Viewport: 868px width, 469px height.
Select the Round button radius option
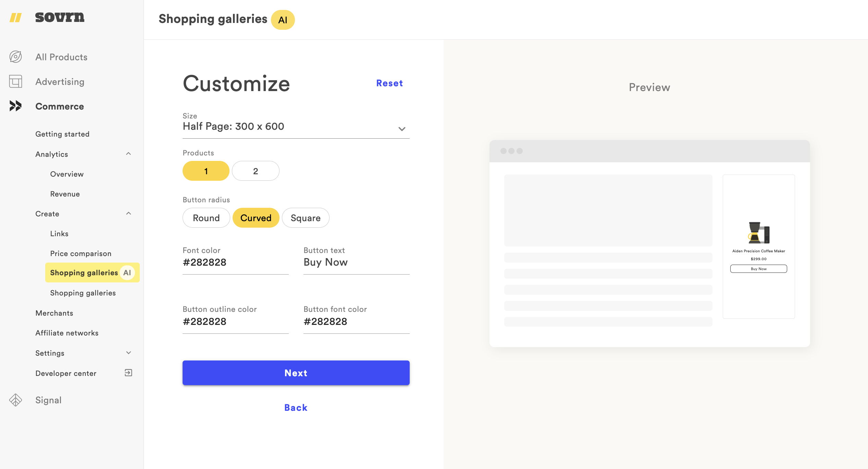206,218
